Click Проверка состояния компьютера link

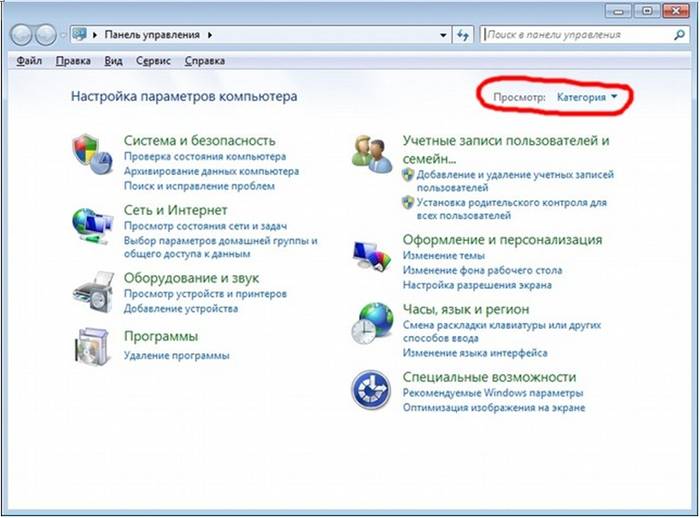pyautogui.click(x=205, y=157)
